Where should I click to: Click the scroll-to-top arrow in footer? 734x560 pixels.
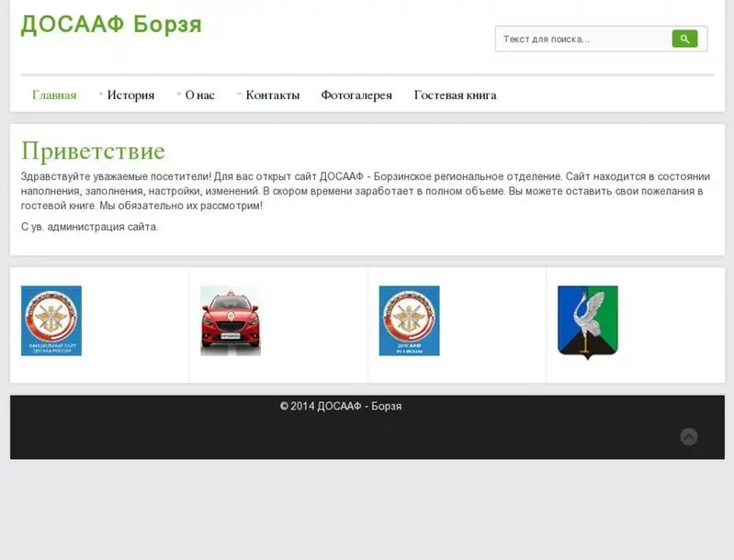[x=689, y=437]
